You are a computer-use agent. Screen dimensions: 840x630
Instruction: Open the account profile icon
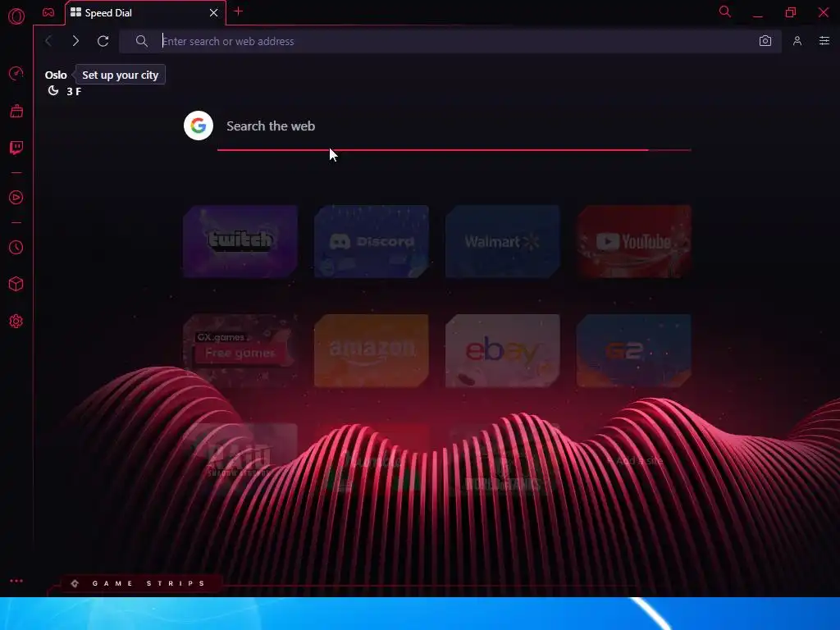[797, 41]
